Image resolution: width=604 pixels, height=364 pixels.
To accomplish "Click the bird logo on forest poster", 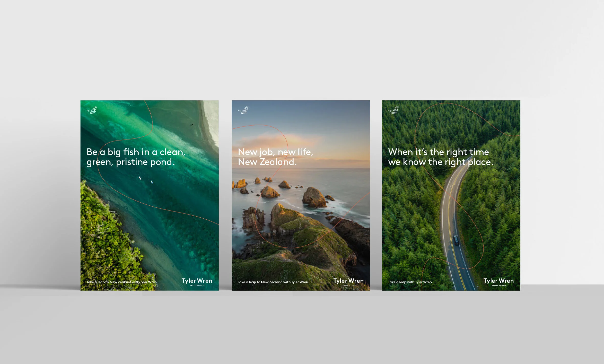I will [x=393, y=110].
